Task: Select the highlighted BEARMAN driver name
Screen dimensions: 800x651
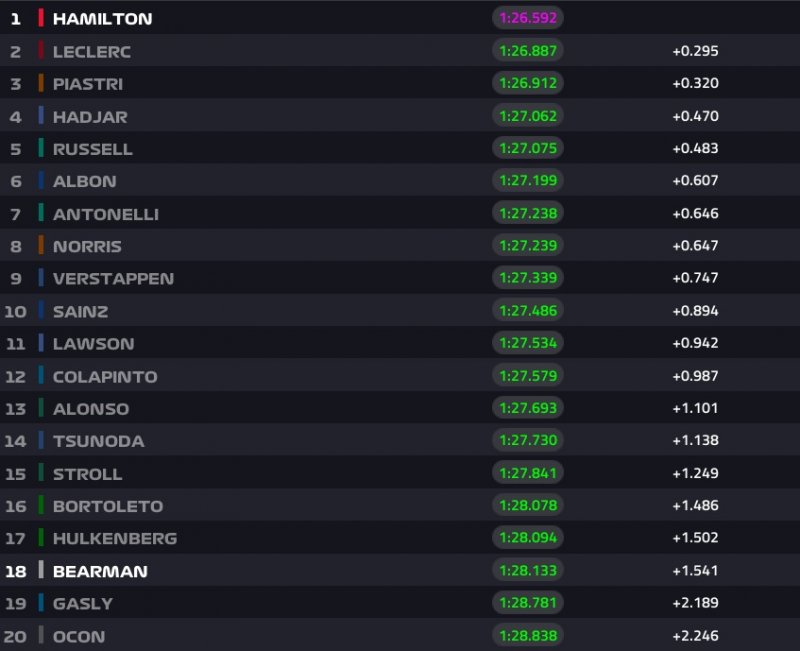Action: click(100, 571)
